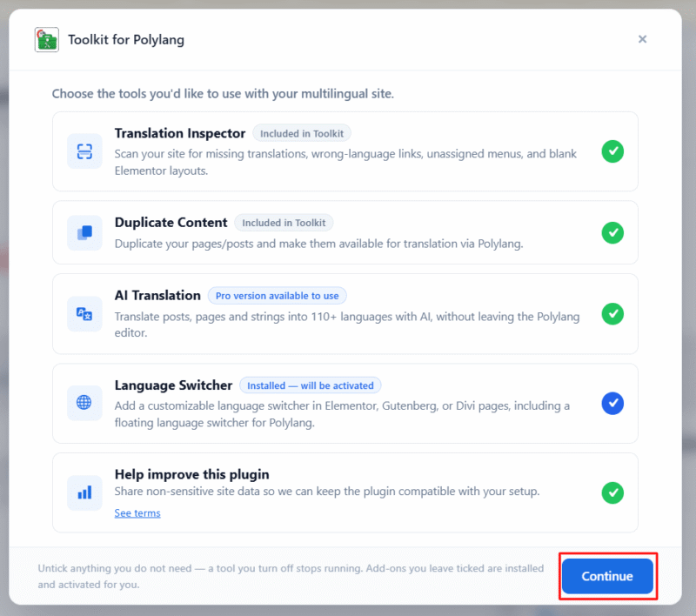The height and width of the screenshot is (616, 696).
Task: Click the Continue button
Action: [607, 576]
